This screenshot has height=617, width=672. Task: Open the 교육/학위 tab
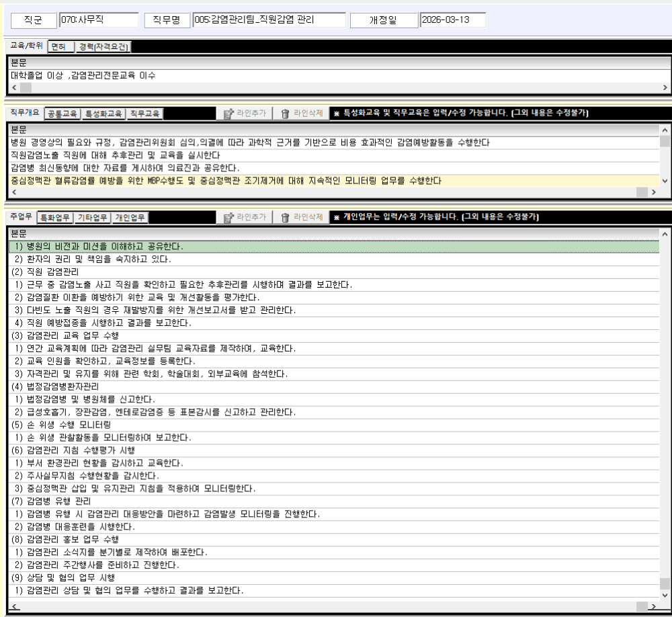pos(26,46)
